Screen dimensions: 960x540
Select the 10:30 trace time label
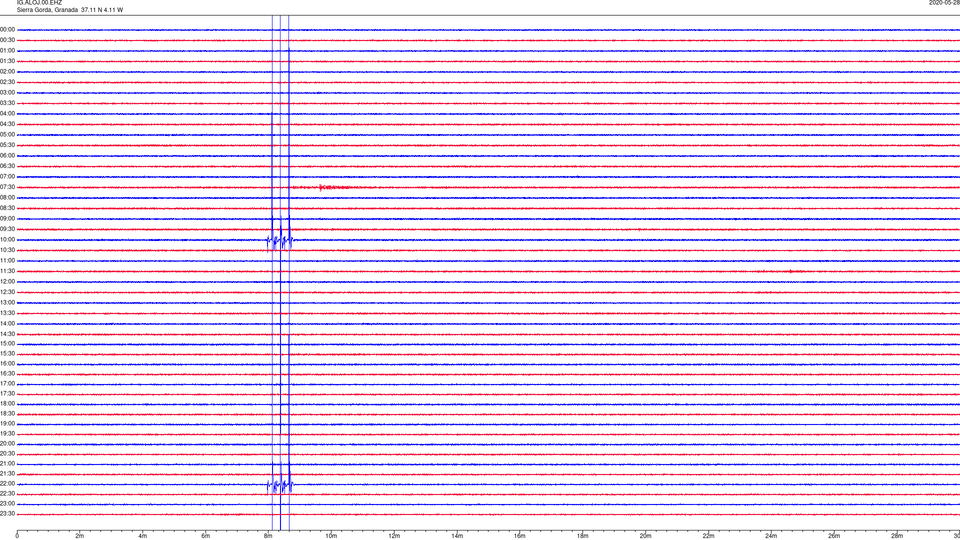coord(7,250)
